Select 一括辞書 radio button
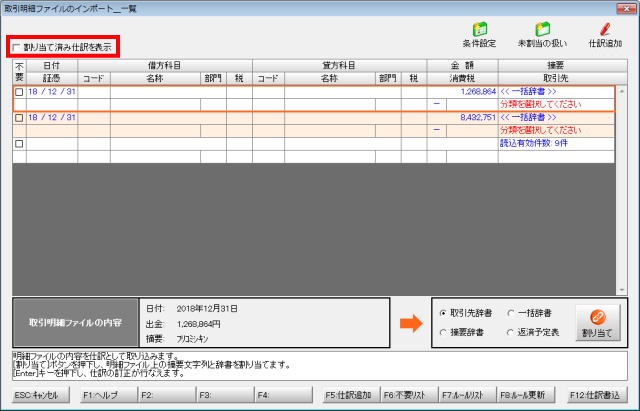The height and width of the screenshot is (411, 640). pyautogui.click(x=510, y=313)
